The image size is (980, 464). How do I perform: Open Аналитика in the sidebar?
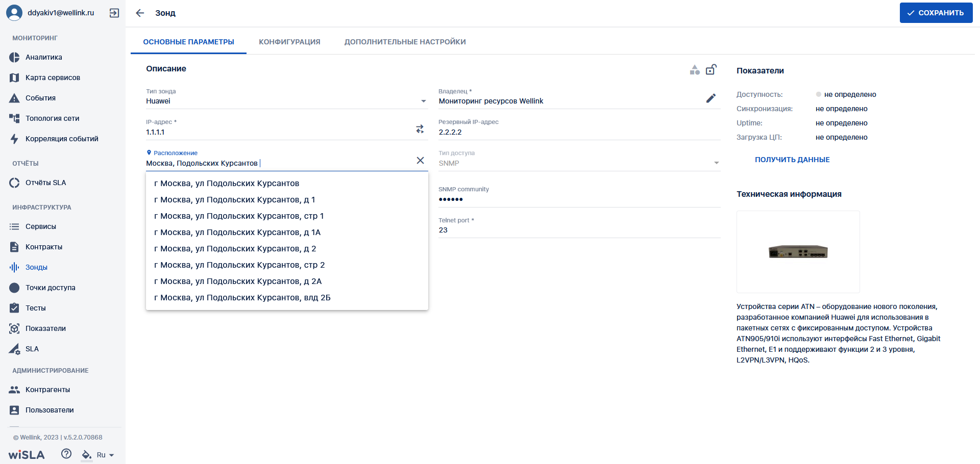(63, 57)
